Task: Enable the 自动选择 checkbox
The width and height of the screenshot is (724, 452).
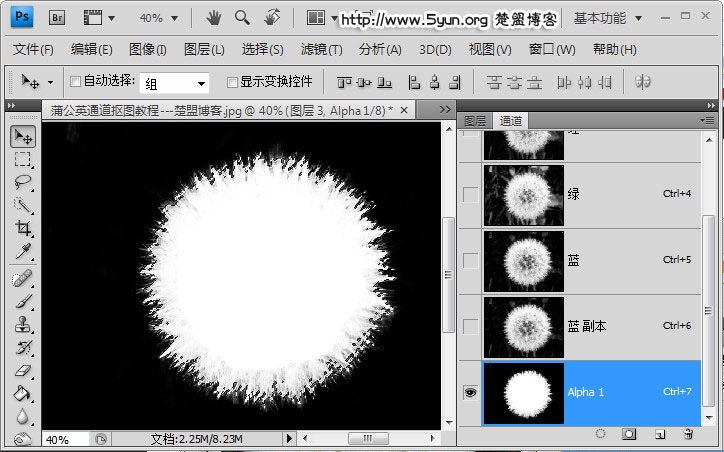Action: pos(76,82)
